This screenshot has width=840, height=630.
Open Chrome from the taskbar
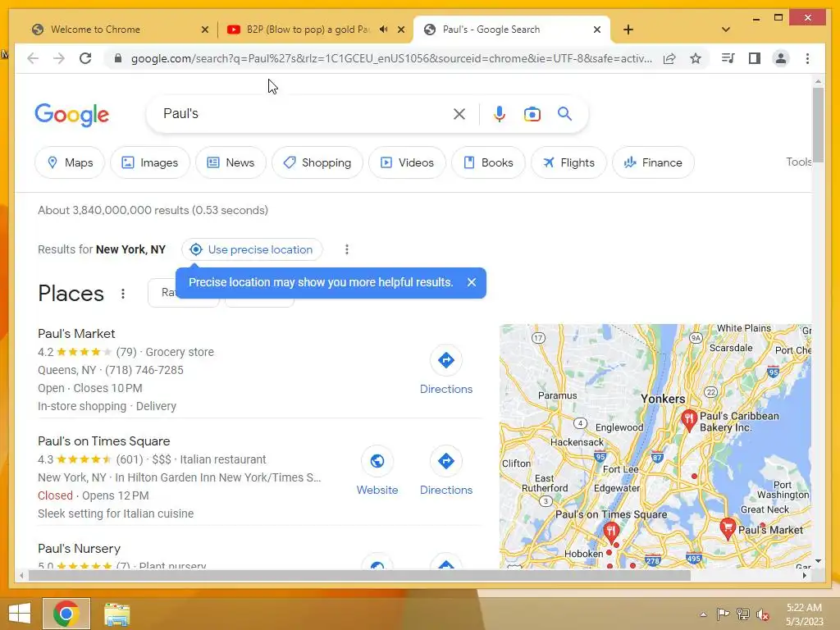tap(66, 614)
